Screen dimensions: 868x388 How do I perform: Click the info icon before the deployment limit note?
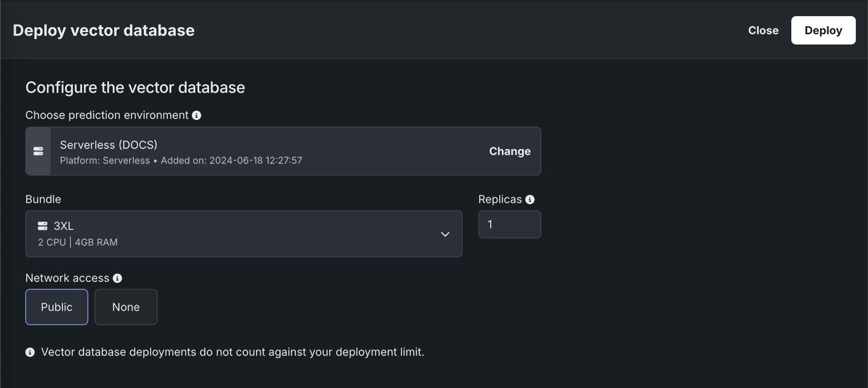(30, 352)
